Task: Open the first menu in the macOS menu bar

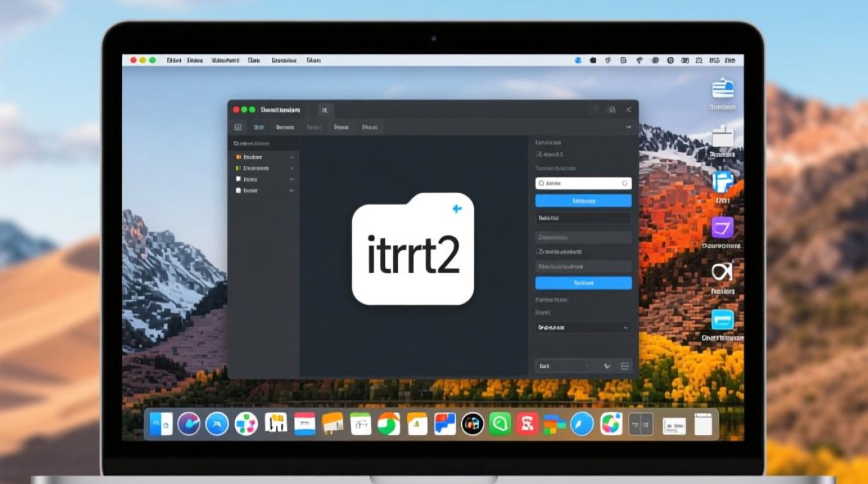Action: tap(174, 60)
